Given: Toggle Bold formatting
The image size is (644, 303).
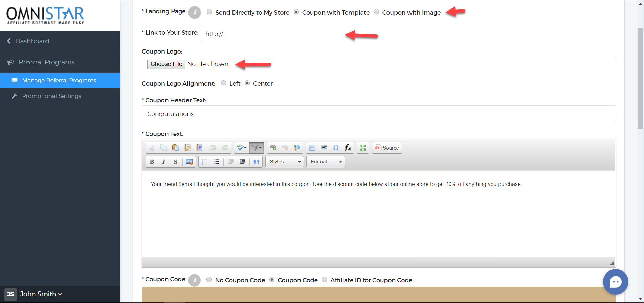Looking at the screenshot, I should coord(152,162).
